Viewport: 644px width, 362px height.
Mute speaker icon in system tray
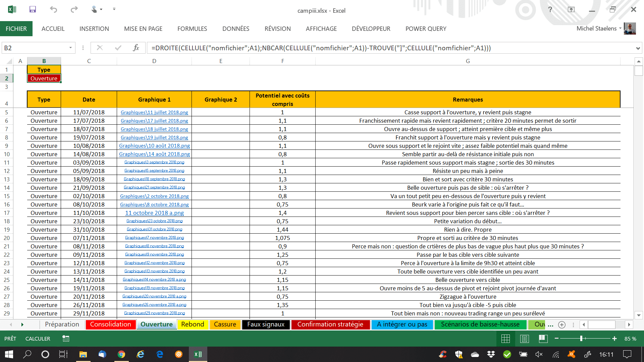tap(539, 354)
